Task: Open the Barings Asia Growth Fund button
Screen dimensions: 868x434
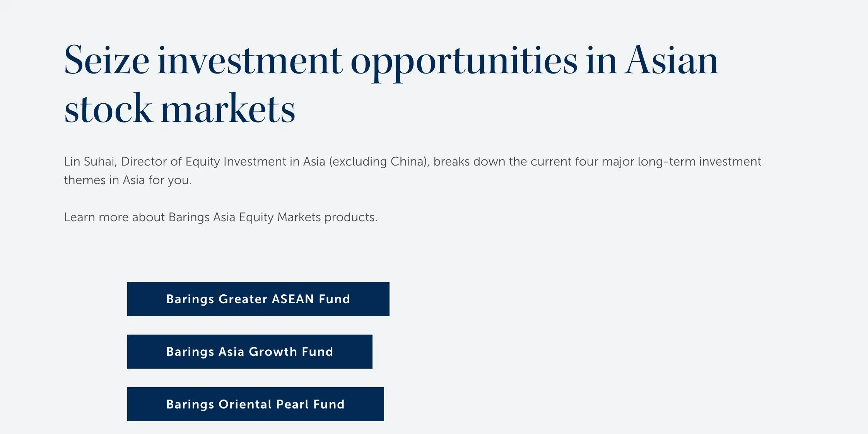Action: tap(249, 352)
